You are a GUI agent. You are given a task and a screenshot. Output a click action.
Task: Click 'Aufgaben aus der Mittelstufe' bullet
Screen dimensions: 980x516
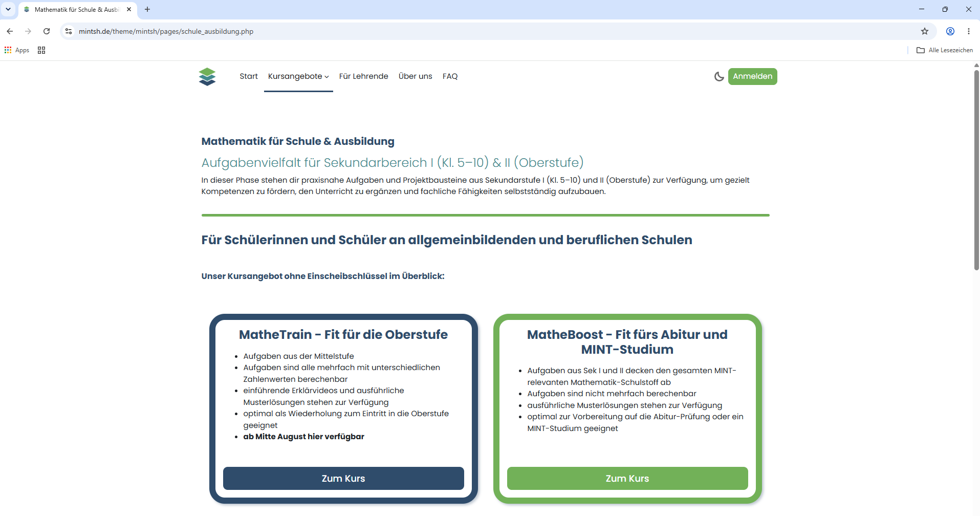point(298,356)
